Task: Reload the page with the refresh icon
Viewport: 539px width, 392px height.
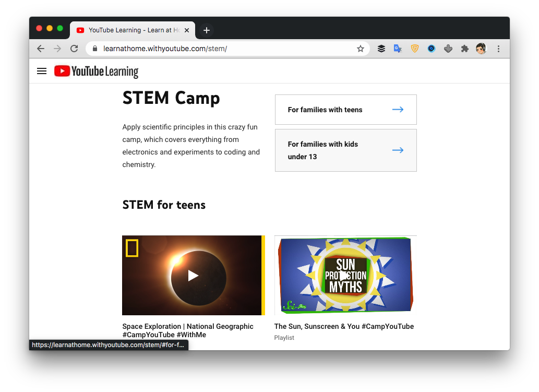Action: click(x=74, y=49)
